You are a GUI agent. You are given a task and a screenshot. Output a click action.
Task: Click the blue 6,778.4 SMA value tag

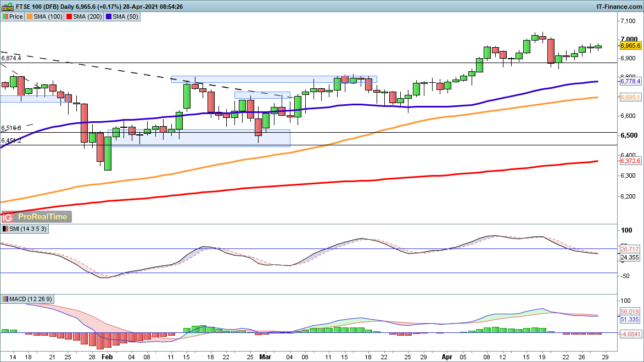tap(630, 81)
